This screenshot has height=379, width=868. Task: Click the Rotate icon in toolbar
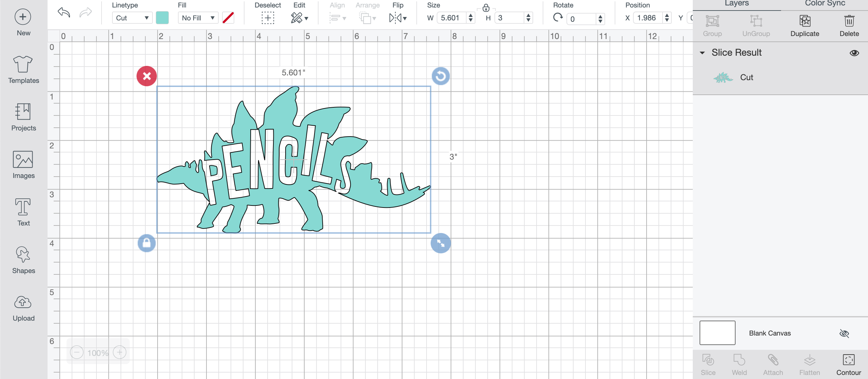point(558,17)
